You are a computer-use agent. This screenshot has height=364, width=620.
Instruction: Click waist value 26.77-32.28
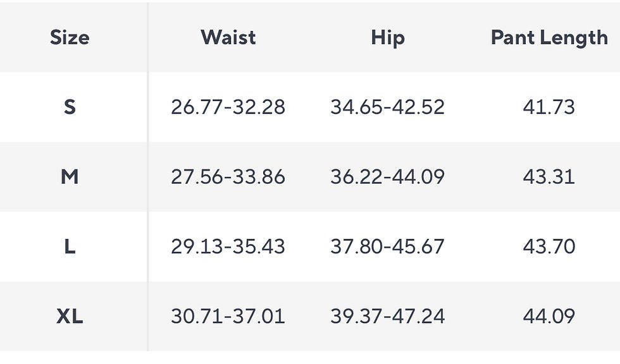tap(228, 107)
